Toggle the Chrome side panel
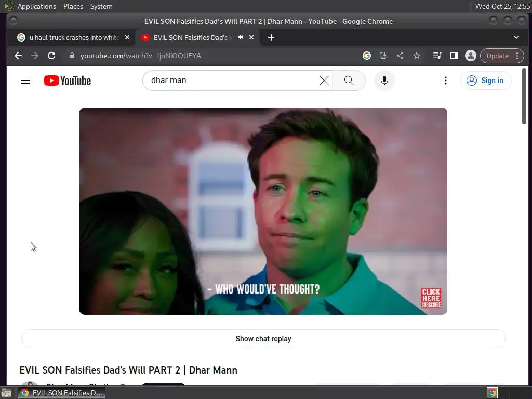The height and width of the screenshot is (399, 532). [x=454, y=56]
